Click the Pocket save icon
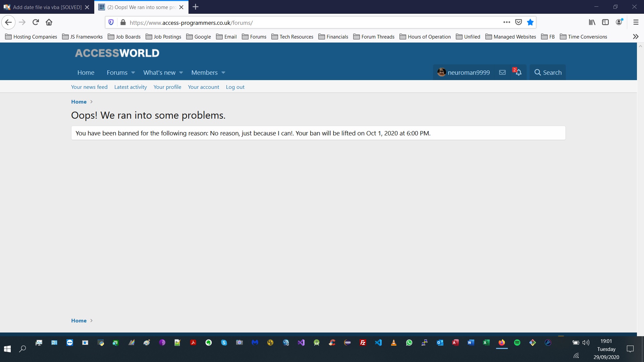The height and width of the screenshot is (362, 644). pyautogui.click(x=519, y=22)
